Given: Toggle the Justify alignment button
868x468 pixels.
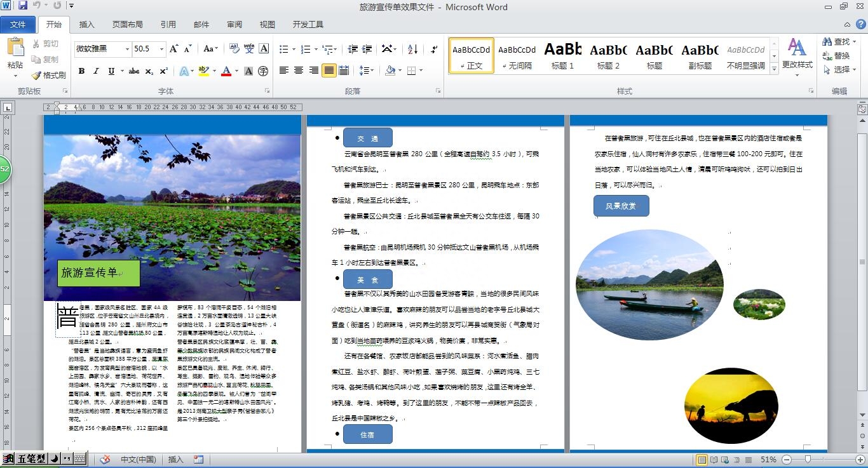Looking at the screenshot, I should pos(329,70).
